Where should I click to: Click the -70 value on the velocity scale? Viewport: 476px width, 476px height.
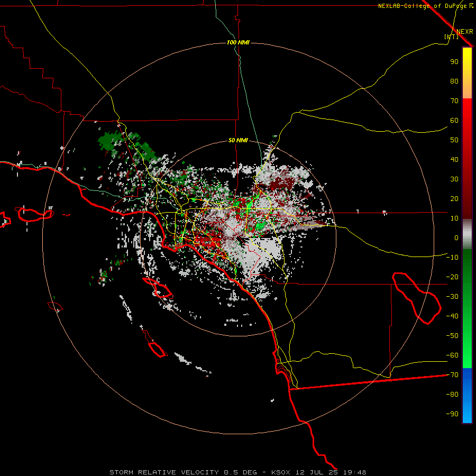[452, 375]
